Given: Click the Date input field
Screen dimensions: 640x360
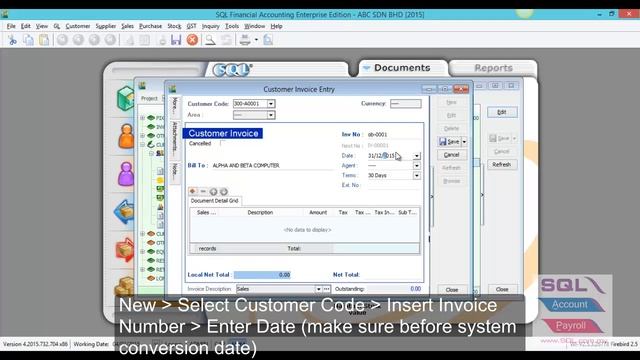Looking at the screenshot, I should point(390,156).
